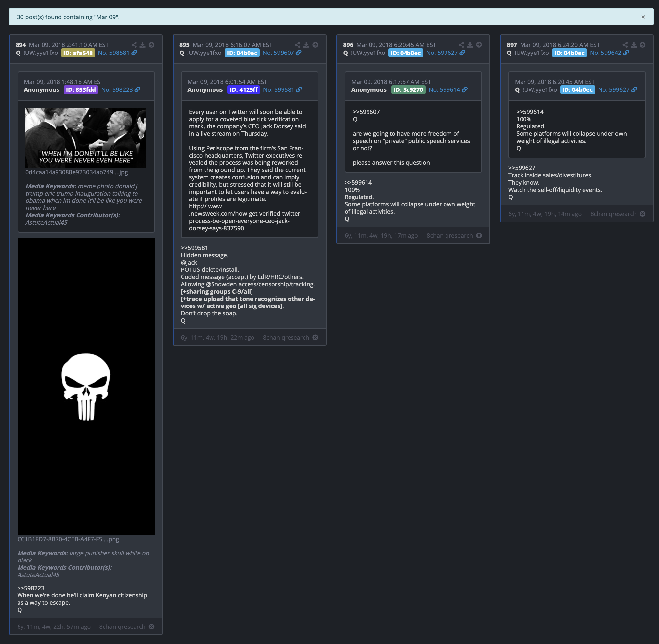Click chain-link icon next to No. 599607
Viewport: 659px width, 644px height.
(298, 53)
